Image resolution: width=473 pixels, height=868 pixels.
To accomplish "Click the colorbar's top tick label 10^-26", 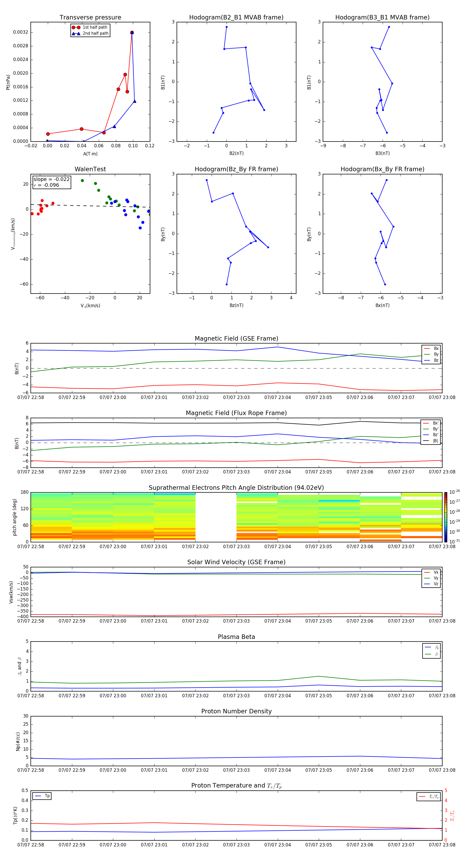I will pos(455,492).
